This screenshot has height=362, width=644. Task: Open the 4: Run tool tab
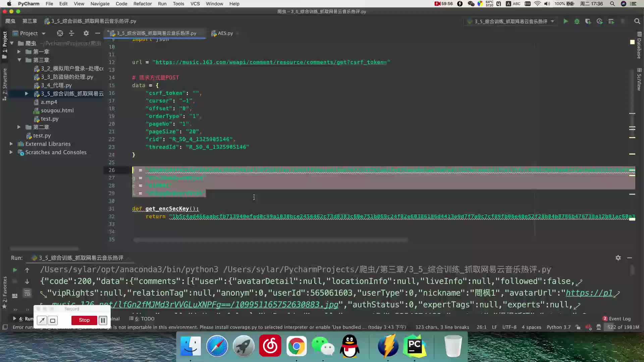[x=23, y=319]
